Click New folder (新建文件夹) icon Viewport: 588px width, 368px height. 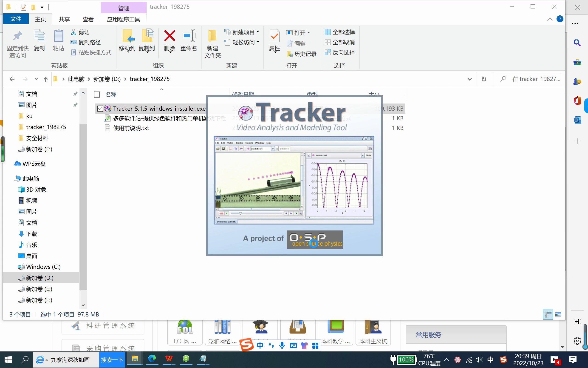[212, 36]
